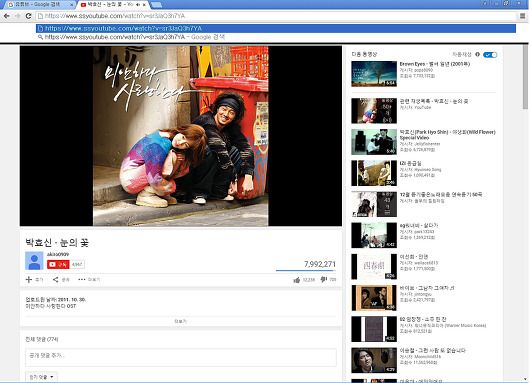Click the autoplay info icon

pyautogui.click(x=477, y=54)
